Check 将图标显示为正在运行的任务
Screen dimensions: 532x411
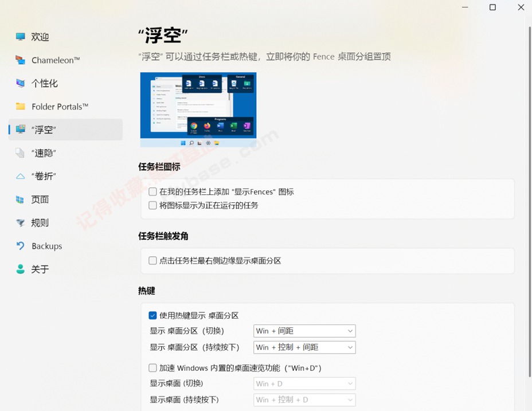tap(152, 205)
